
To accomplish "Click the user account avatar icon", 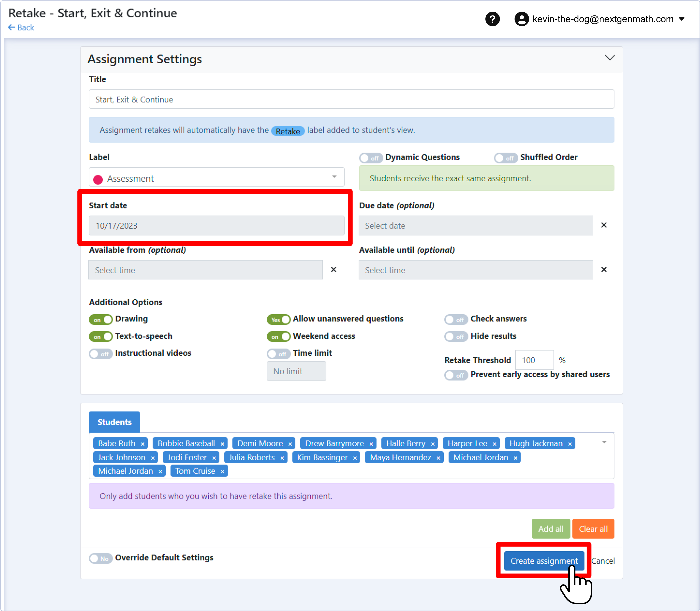I will pyautogui.click(x=521, y=19).
